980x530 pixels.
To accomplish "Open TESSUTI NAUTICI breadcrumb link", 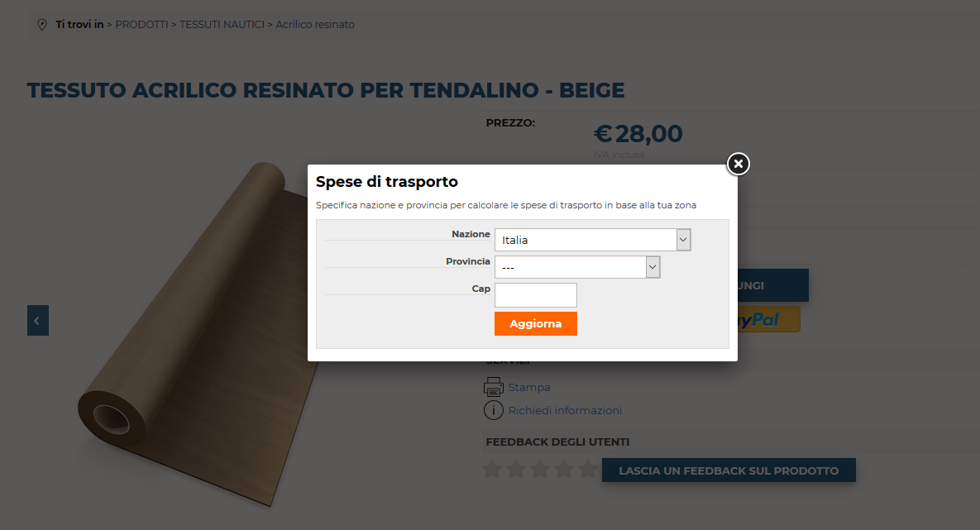I will pyautogui.click(x=222, y=25).
